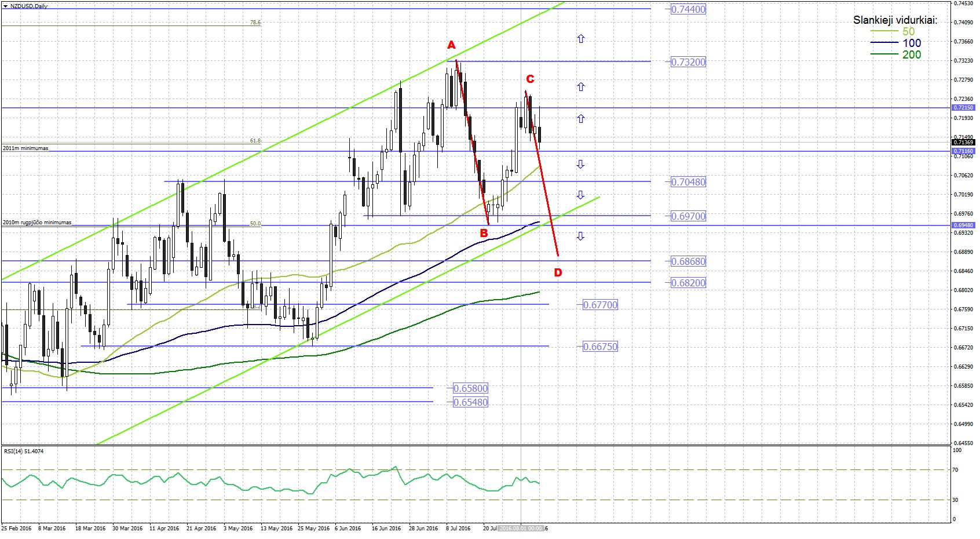Select the red point A label
Screen dimensions: 980x539
451,45
